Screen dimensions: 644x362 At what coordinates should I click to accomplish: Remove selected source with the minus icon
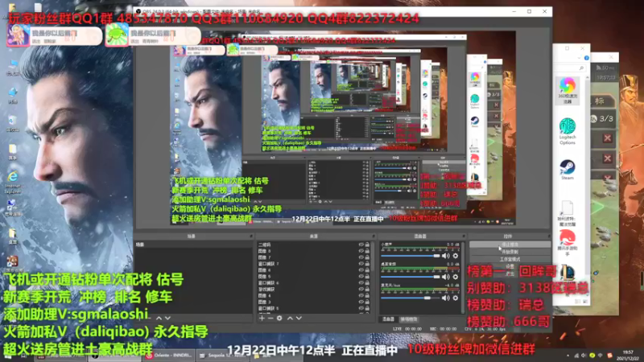pos(270,318)
